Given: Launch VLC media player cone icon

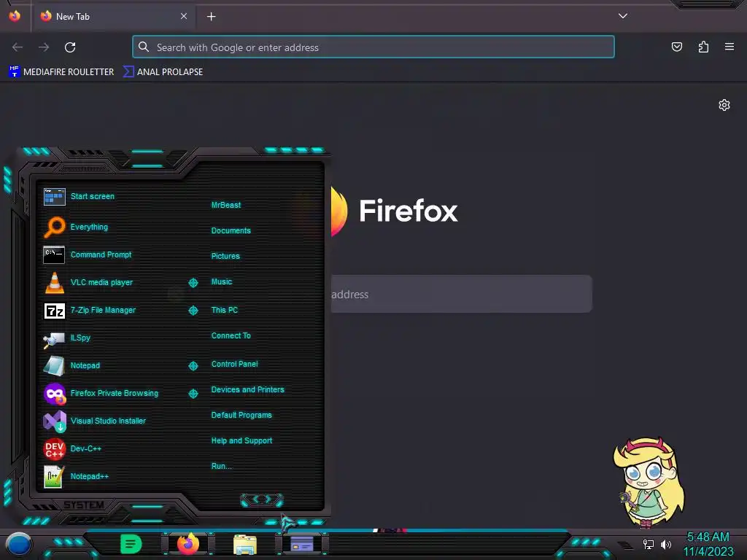Looking at the screenshot, I should point(54,282).
